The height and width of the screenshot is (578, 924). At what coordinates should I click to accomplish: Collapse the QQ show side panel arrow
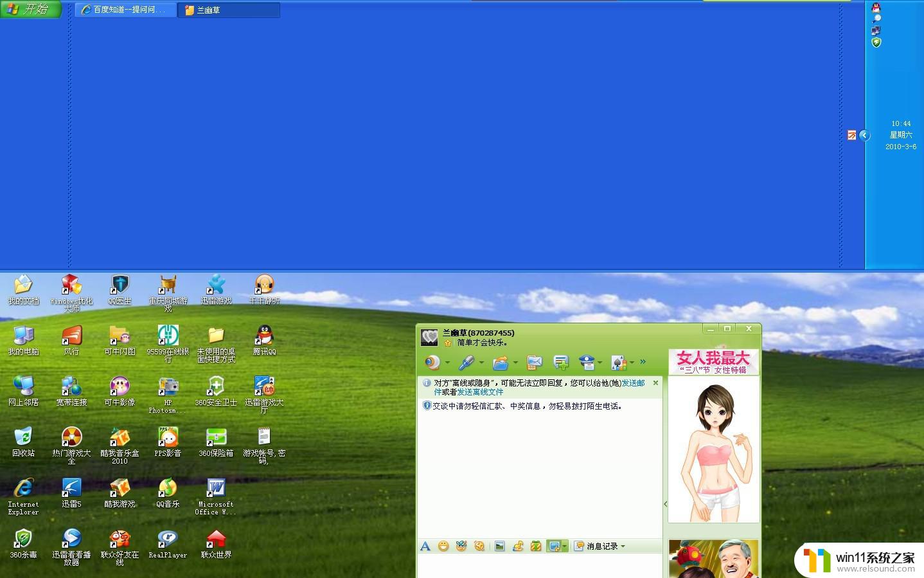coord(665,504)
